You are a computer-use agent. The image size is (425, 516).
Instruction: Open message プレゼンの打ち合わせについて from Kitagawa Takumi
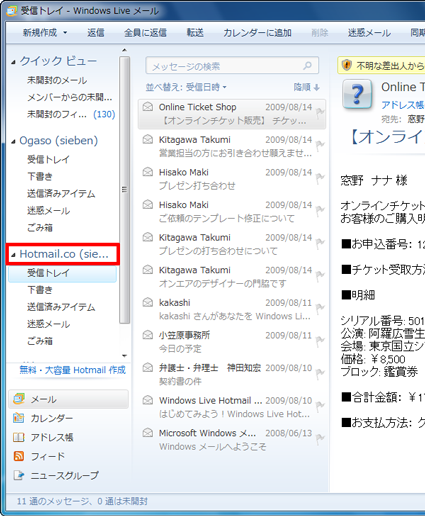click(x=232, y=244)
